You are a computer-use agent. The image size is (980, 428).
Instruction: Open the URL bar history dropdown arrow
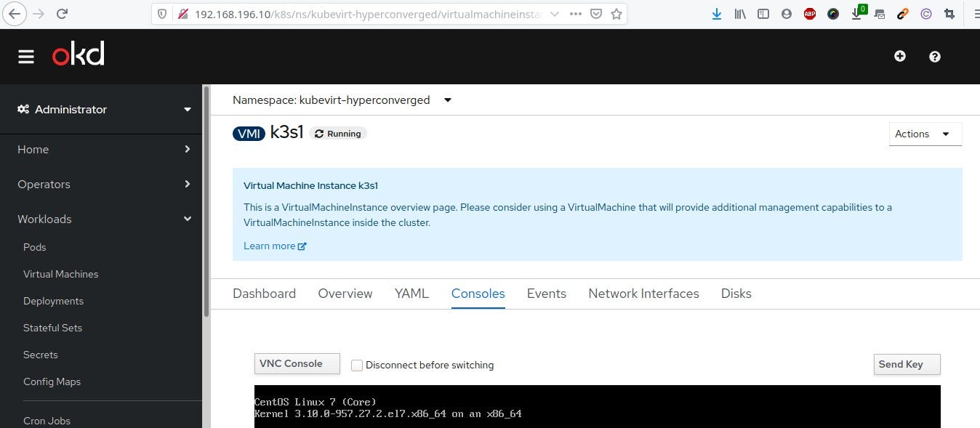tap(555, 14)
